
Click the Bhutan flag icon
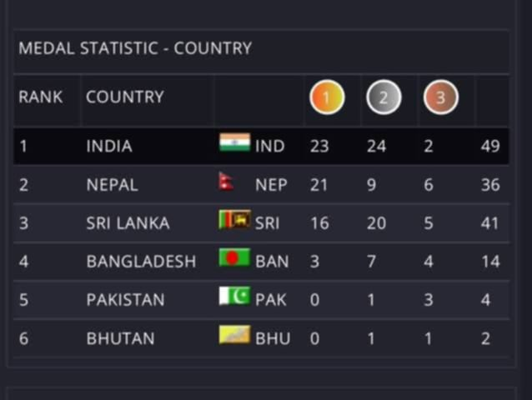coord(234,335)
